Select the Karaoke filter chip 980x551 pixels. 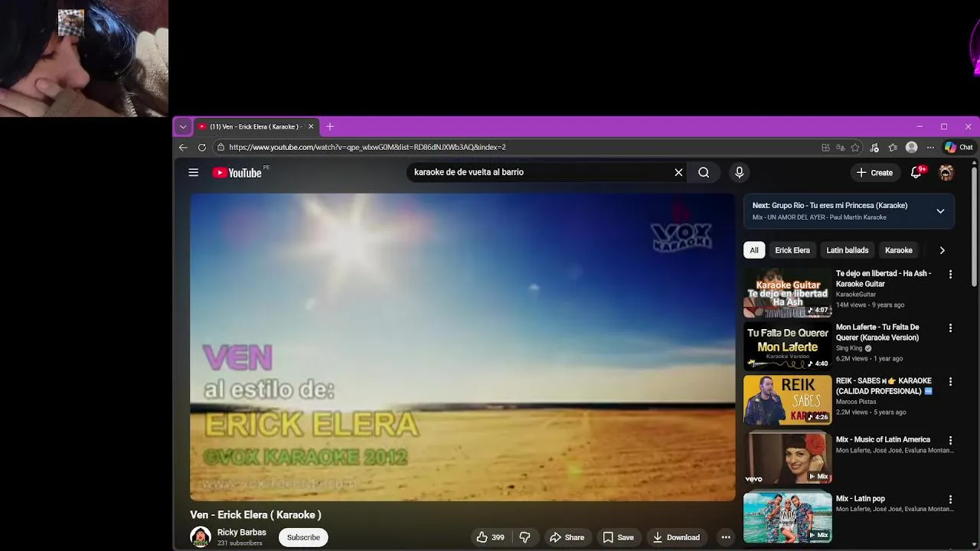[899, 250]
